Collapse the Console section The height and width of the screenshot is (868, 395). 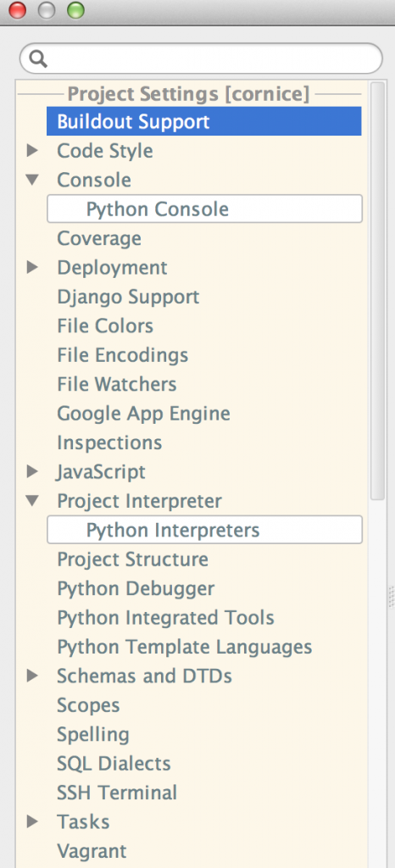tap(33, 180)
